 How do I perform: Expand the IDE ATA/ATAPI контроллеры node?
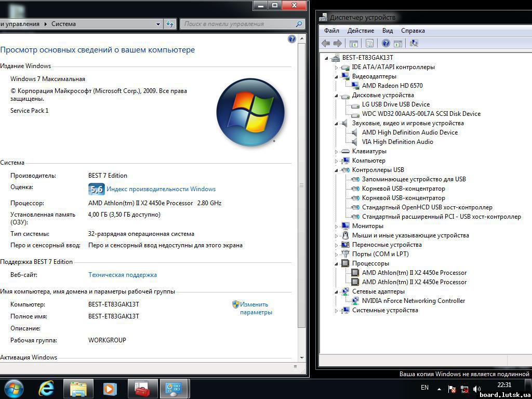[336, 67]
